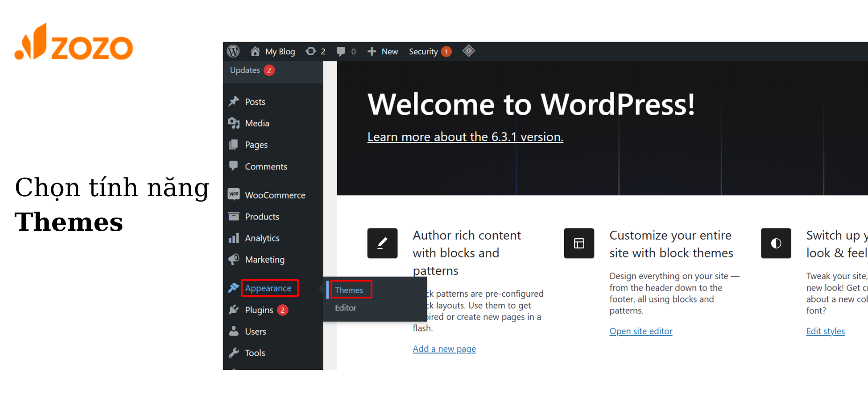Click the Appearance paintbrush icon
Screen dimensions: 868x411
point(234,288)
